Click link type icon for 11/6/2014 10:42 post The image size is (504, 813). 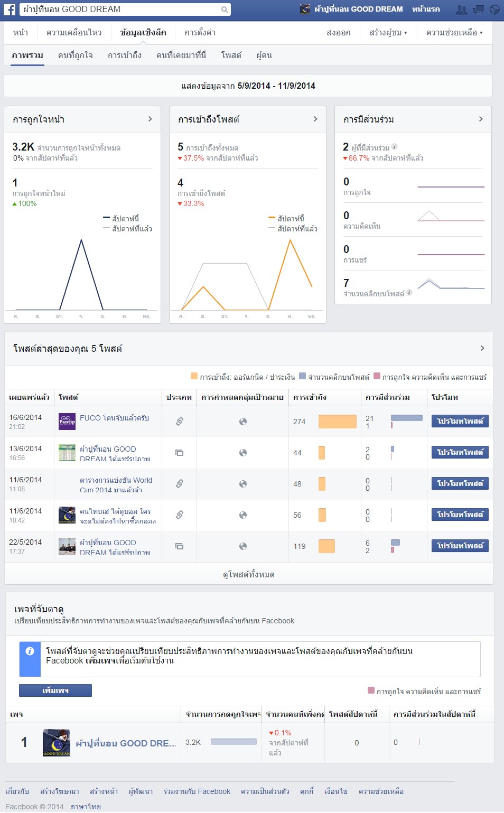[180, 515]
